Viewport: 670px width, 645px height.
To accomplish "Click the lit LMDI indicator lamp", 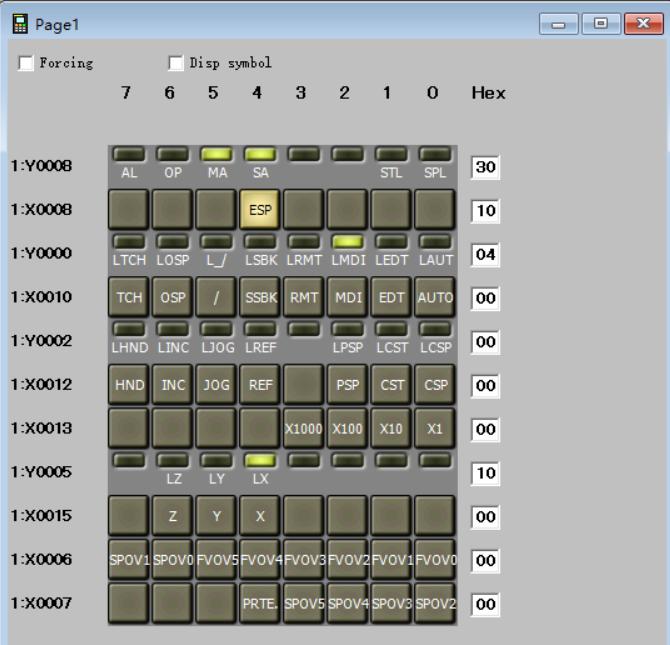I will tap(346, 242).
